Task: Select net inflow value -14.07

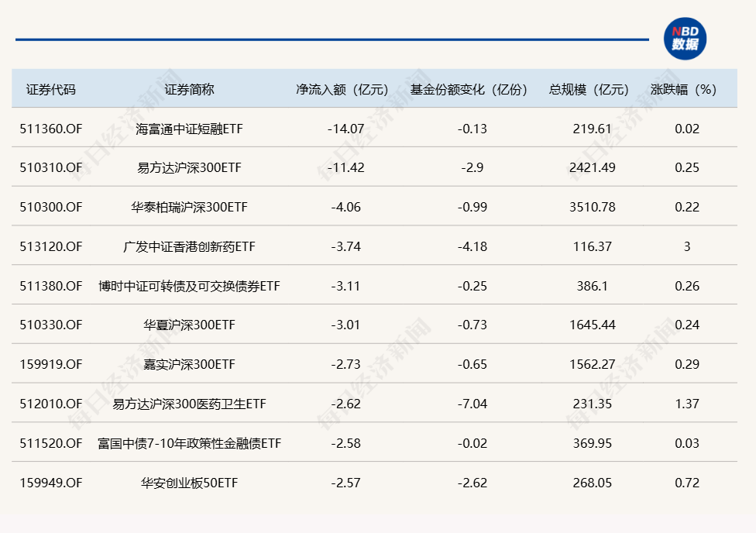Action: click(345, 129)
